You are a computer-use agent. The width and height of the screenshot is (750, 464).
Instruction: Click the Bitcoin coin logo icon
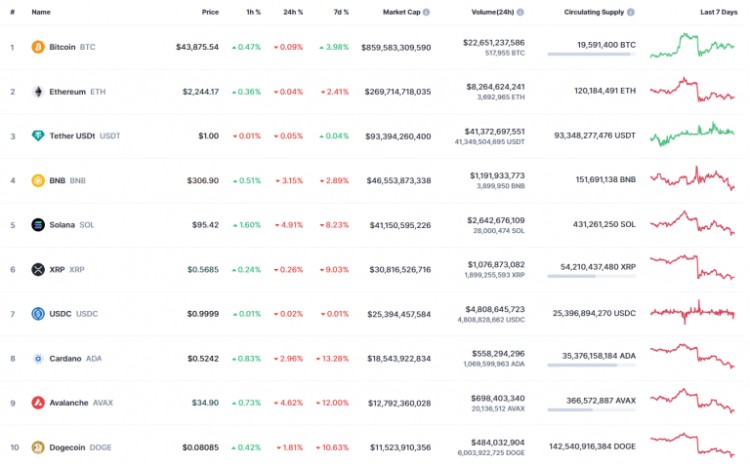pos(38,47)
